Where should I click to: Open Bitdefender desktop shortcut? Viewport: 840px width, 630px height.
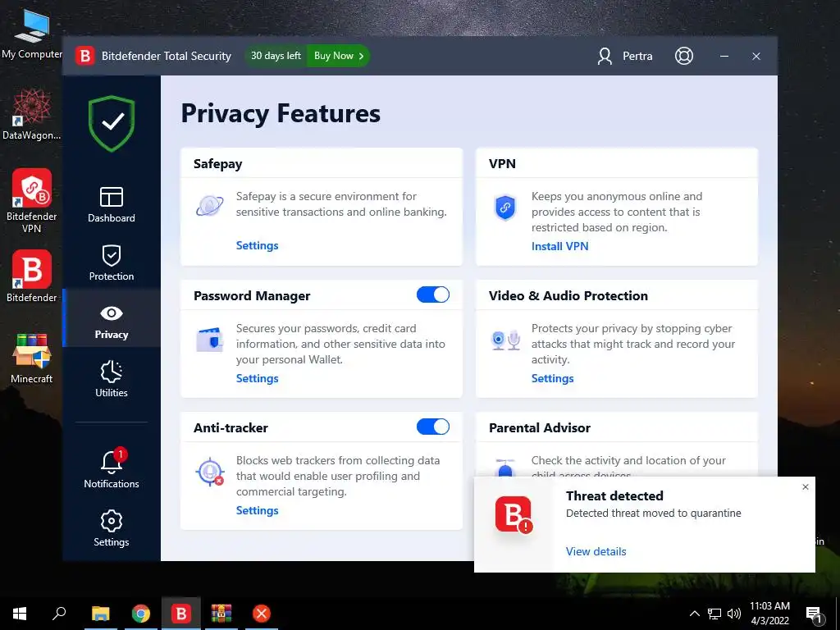(32, 276)
